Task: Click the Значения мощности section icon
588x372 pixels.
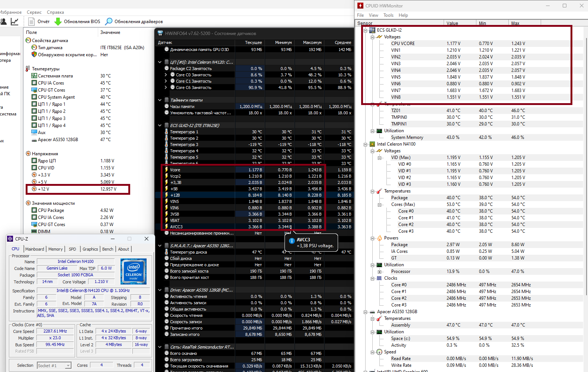Action: (x=28, y=203)
